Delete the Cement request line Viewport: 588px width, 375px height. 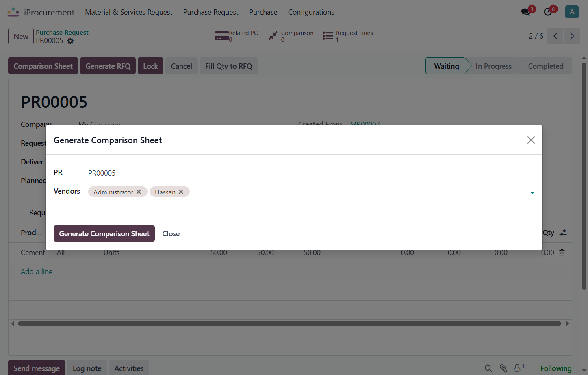[562, 253]
